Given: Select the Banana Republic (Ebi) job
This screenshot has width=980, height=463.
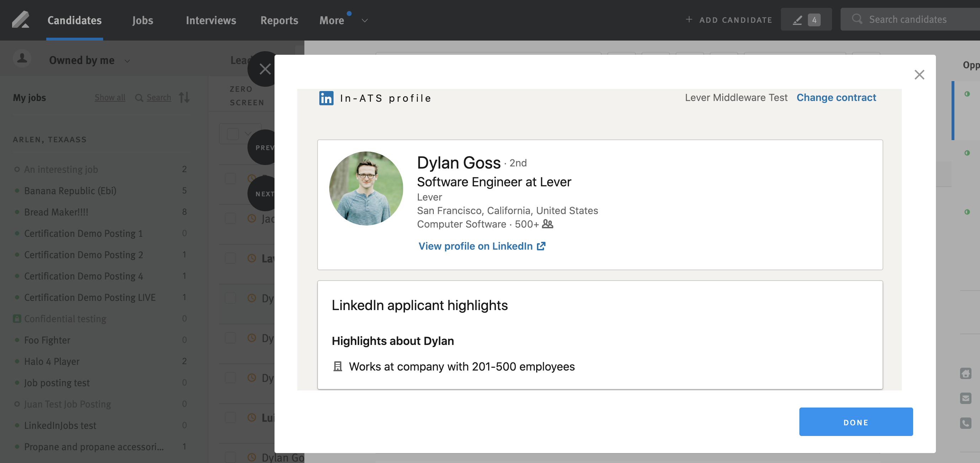Looking at the screenshot, I should [x=70, y=191].
